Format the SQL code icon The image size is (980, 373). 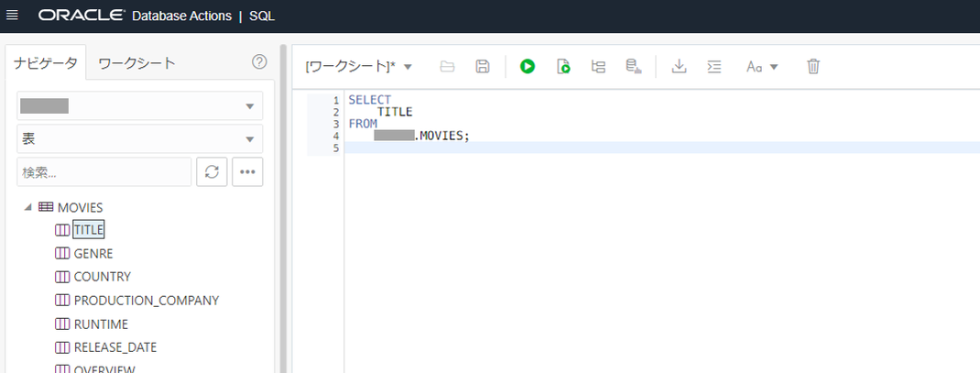click(713, 66)
